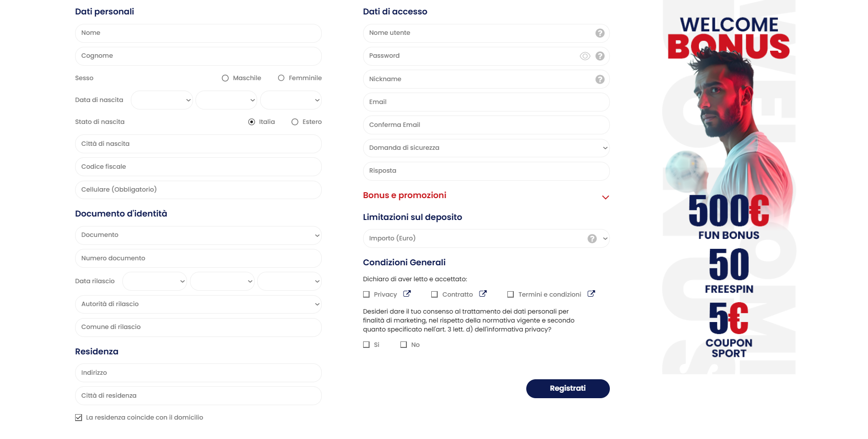
Task: Click the Codice fiscale field
Action: tap(198, 167)
